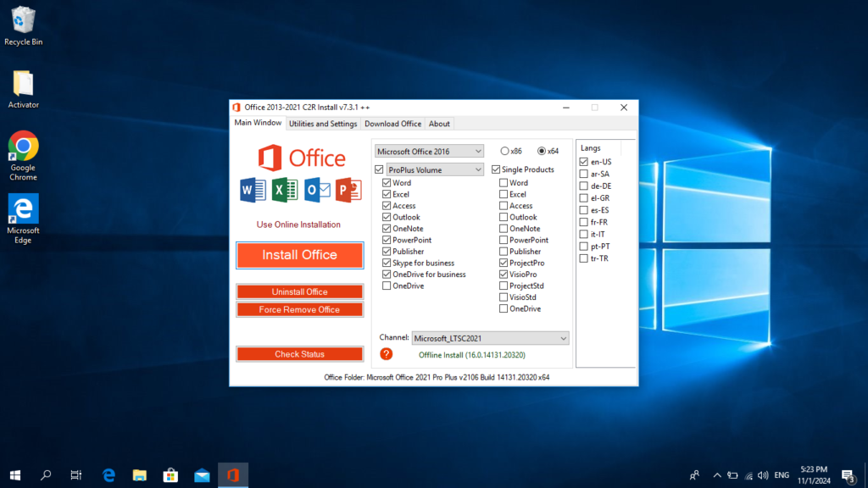
Task: Check standalone OneDrive under ProPlus Volume
Action: pyautogui.click(x=387, y=286)
